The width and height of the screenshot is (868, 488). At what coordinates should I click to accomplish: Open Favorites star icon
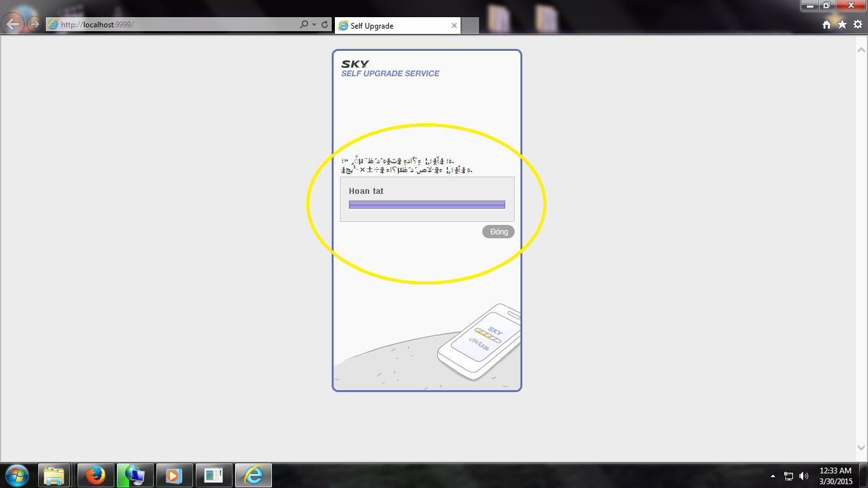pyautogui.click(x=842, y=24)
